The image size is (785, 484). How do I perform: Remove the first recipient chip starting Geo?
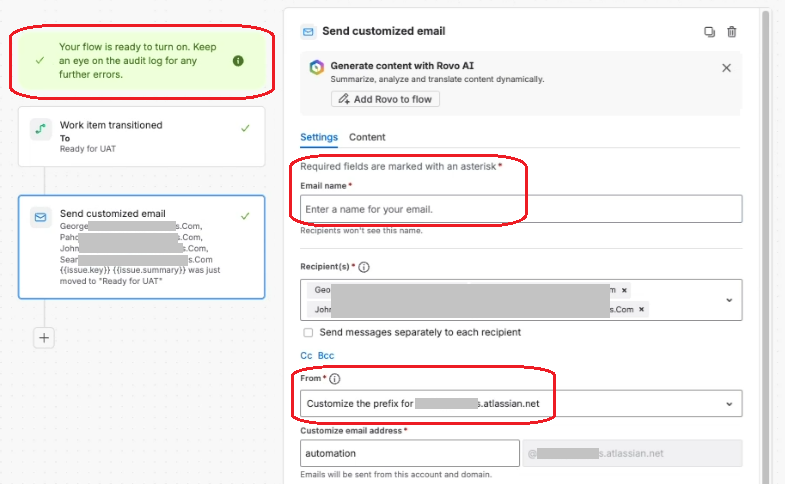pos(624,290)
